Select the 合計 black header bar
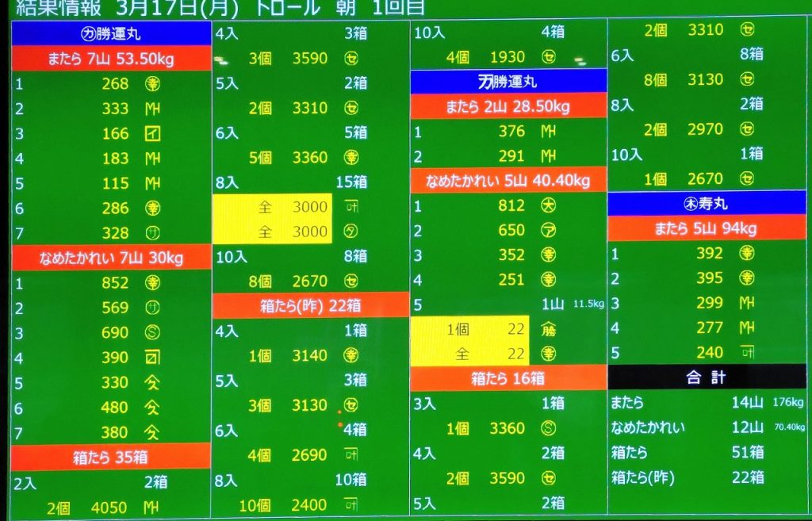 [707, 377]
